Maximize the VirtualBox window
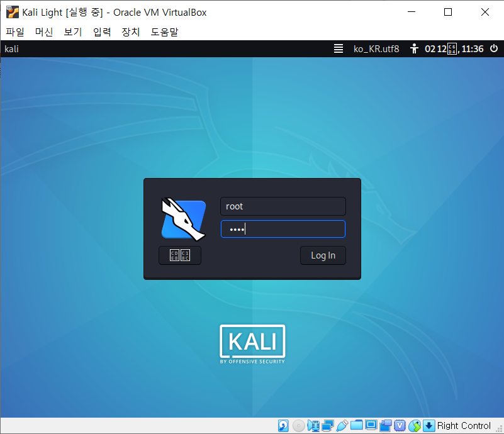 448,12
